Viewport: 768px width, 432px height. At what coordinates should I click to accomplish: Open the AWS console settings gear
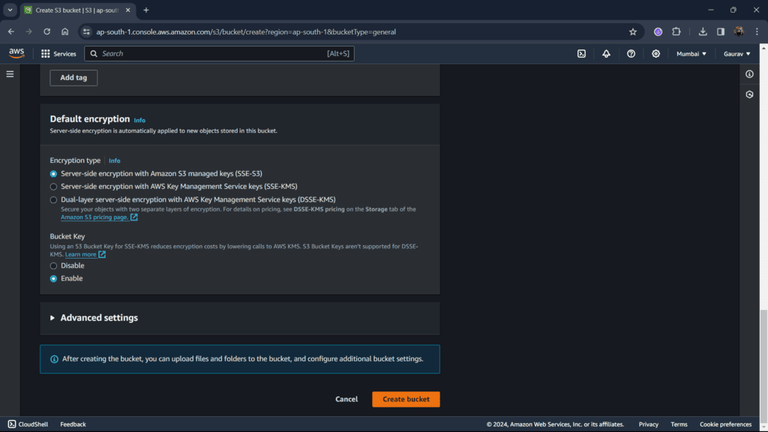656,54
